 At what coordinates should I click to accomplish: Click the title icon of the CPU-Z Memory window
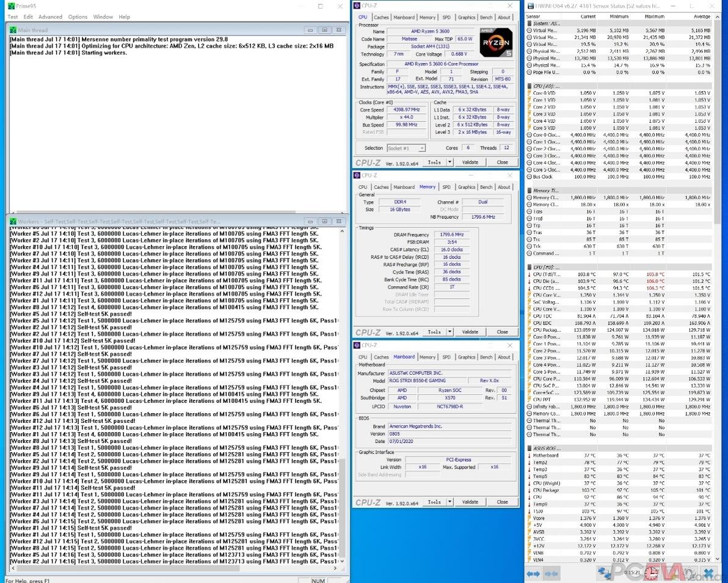(357, 175)
